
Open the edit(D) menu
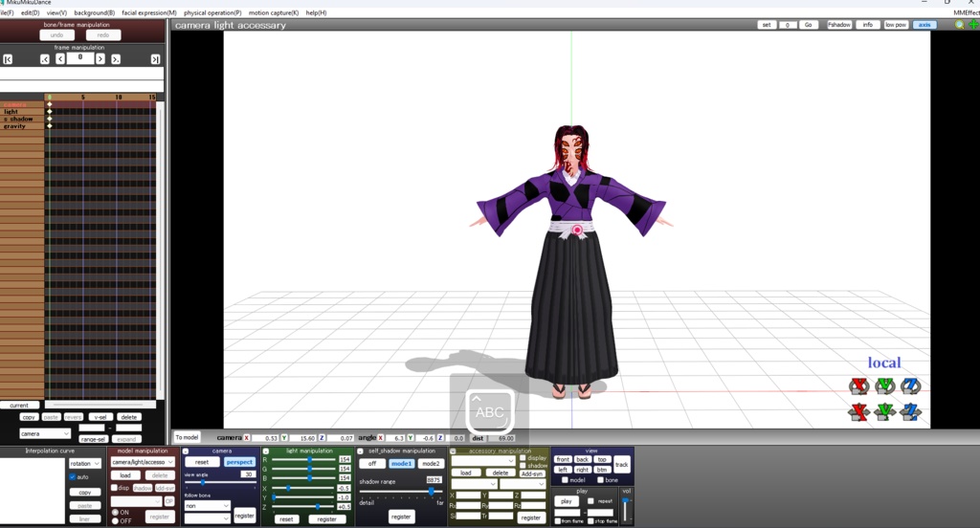pos(30,12)
